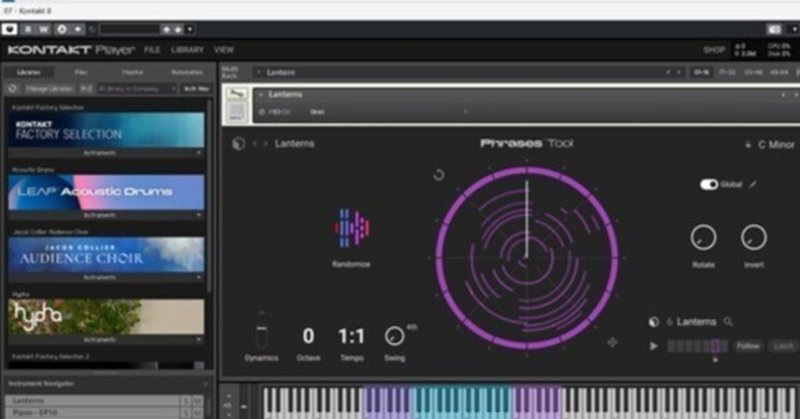Viewport: 800px width, 419px height.
Task: Open Jacob Collier Audience Choir banner
Action: [x=106, y=255]
